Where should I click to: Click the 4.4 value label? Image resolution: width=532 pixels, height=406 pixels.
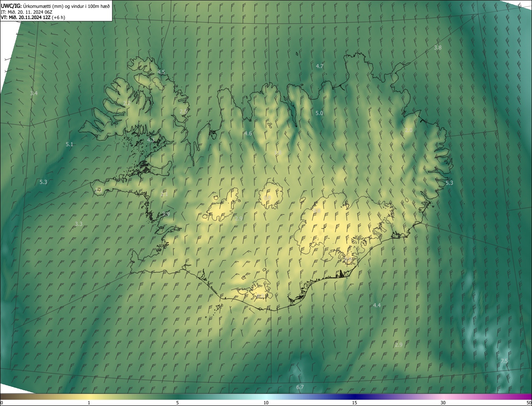click(x=377, y=306)
